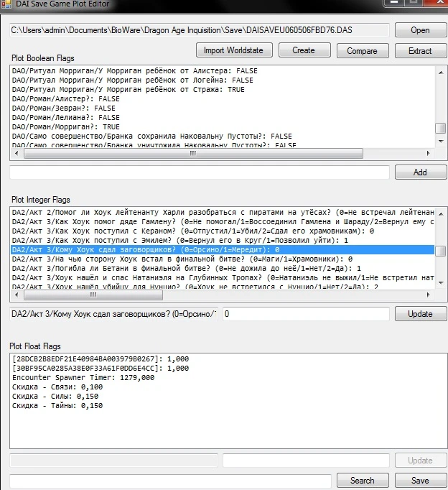
Task: Select float flag row starting [28DCB2B8EDF21E40
Action: click(x=228, y=359)
